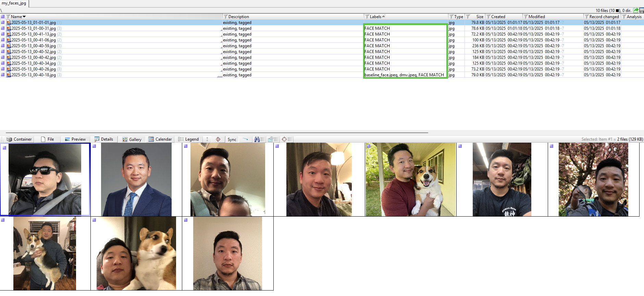Viewport: 644px width, 296px height.
Task: Open the filter funnel on Type column
Action: [x=451, y=17]
